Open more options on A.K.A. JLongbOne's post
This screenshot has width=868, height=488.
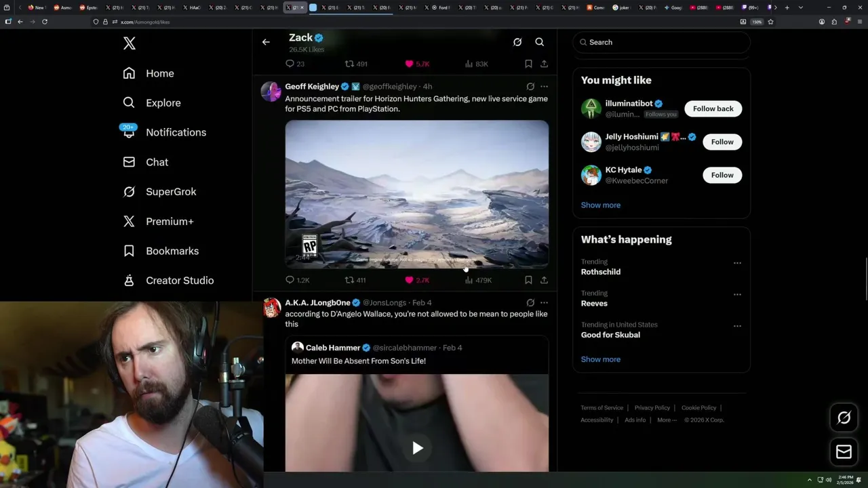544,303
